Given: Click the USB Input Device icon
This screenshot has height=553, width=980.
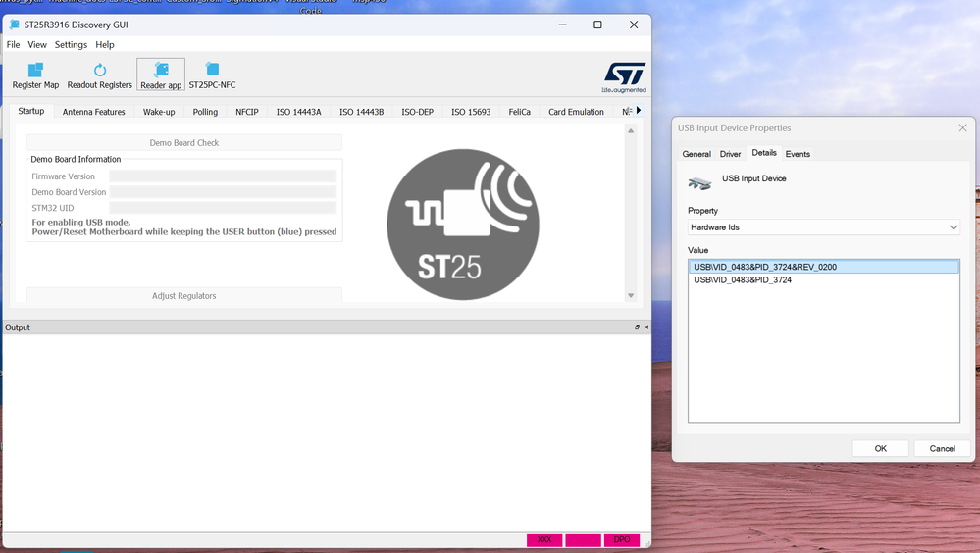Looking at the screenshot, I should (700, 183).
